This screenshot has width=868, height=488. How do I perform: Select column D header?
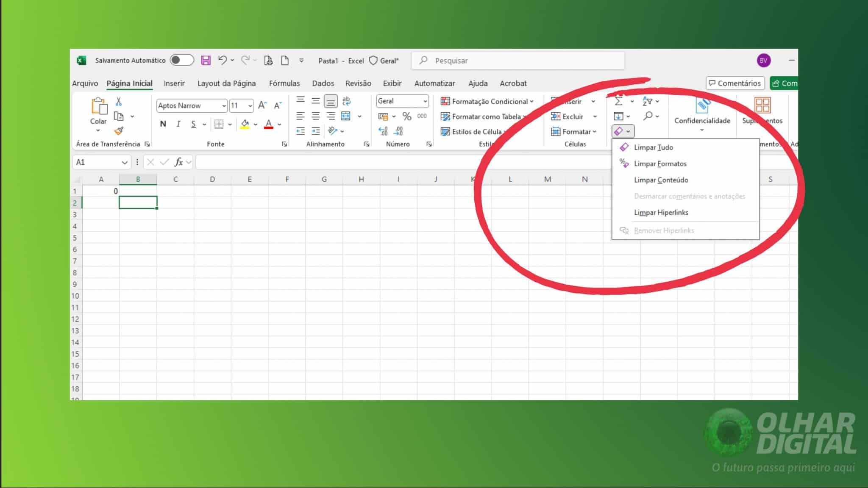(x=212, y=179)
